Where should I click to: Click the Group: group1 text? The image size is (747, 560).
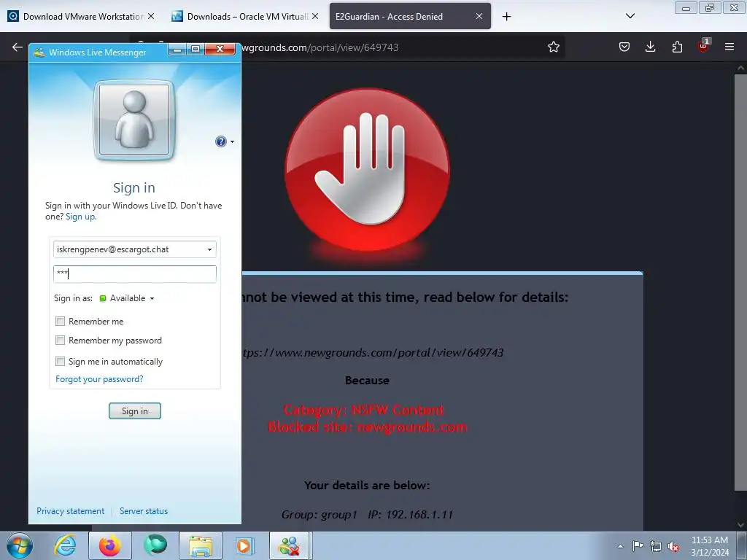point(319,515)
